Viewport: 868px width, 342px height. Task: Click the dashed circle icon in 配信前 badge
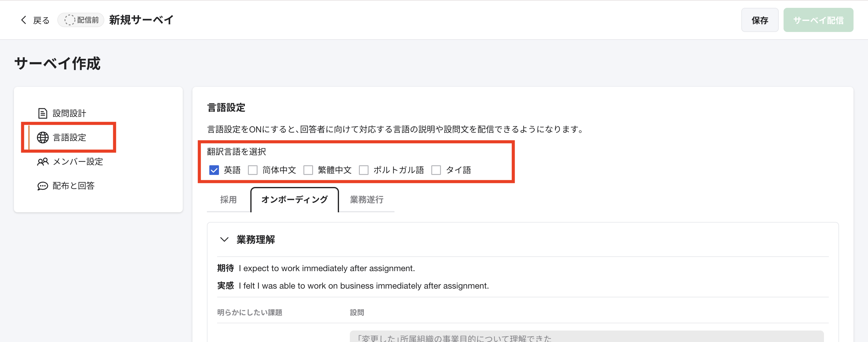point(69,20)
